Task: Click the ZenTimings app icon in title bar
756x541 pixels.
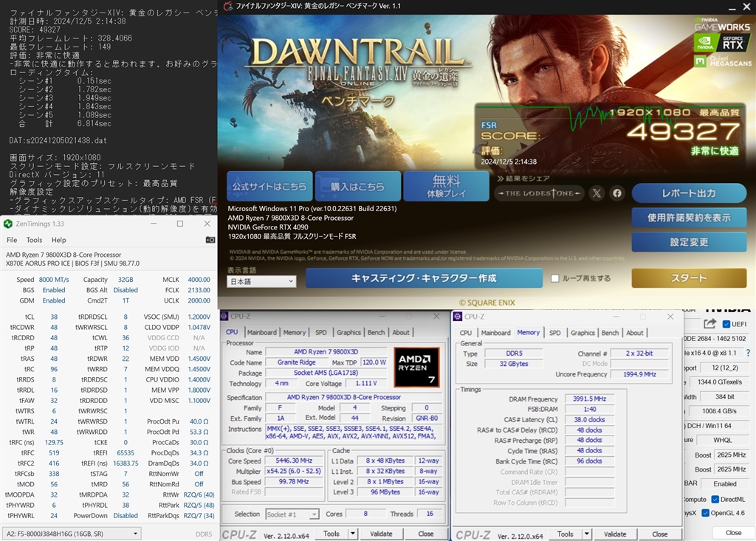Action: pyautogui.click(x=7, y=224)
